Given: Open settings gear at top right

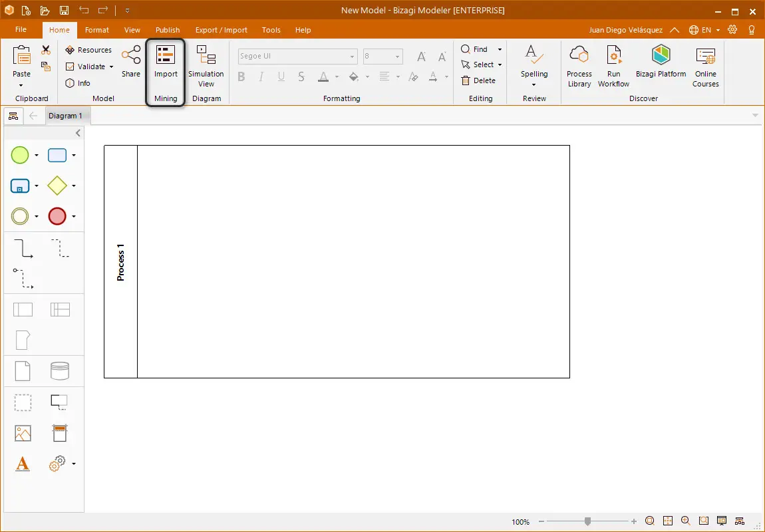Looking at the screenshot, I should click(732, 30).
